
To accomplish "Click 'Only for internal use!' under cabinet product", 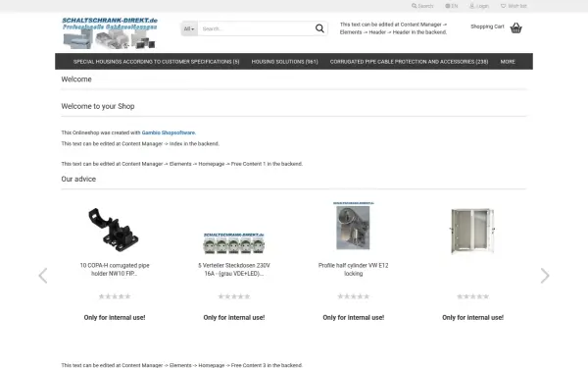I will [473, 317].
